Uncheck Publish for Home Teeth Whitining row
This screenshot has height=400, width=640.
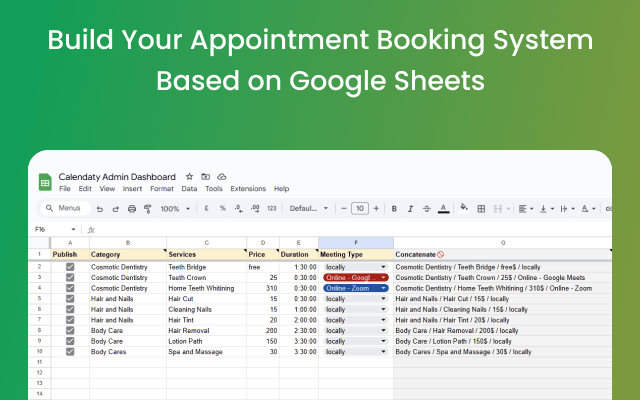click(70, 288)
